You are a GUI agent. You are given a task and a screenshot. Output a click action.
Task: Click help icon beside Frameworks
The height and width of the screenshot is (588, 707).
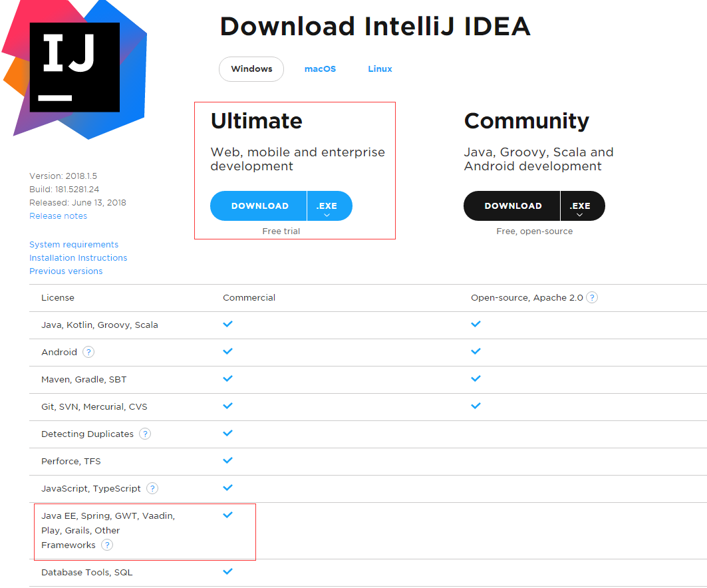[107, 545]
